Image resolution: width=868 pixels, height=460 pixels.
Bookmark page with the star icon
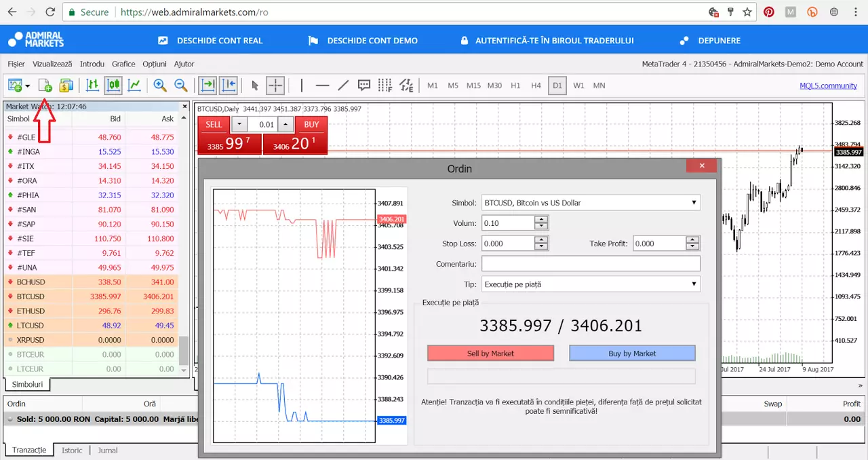(747, 12)
